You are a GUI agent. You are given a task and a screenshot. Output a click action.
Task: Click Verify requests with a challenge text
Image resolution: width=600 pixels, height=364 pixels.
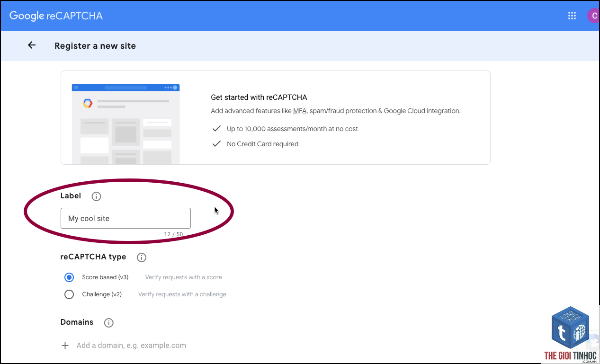coord(182,294)
